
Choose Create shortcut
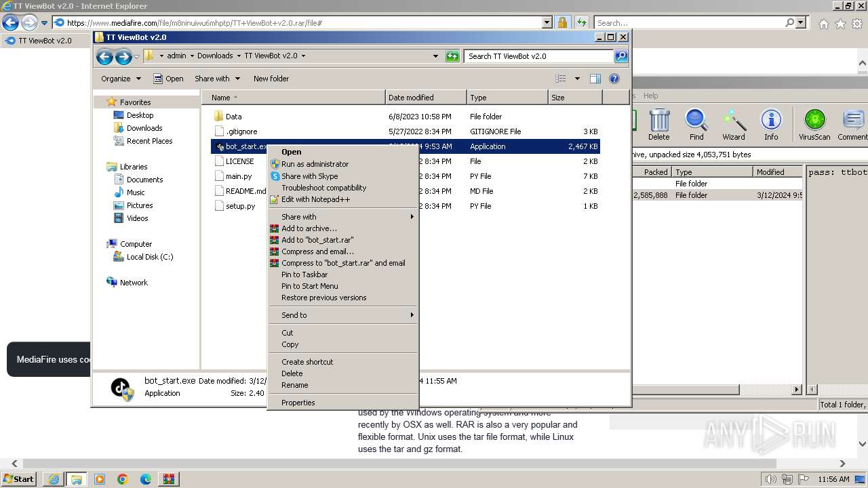pos(342,362)
